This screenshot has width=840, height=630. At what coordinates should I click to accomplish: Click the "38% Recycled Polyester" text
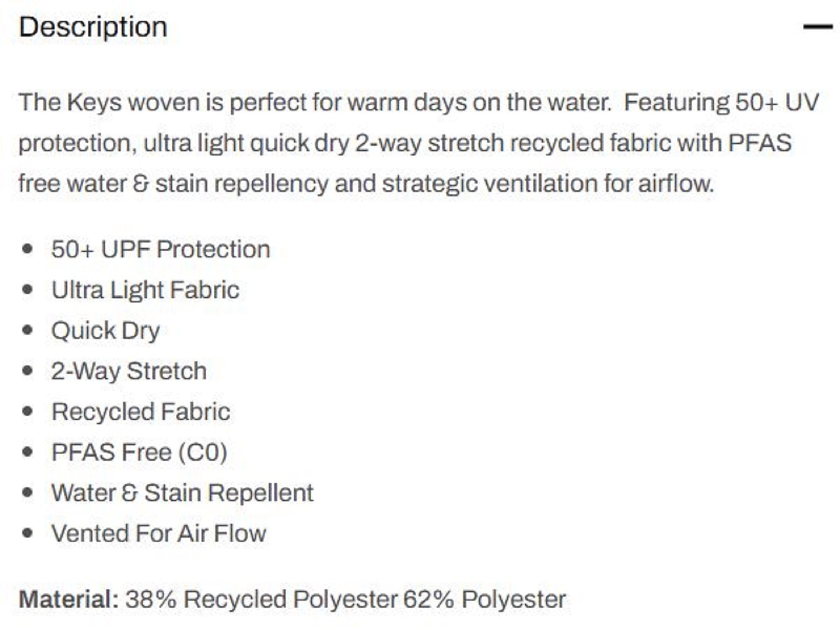pyautogui.click(x=261, y=599)
